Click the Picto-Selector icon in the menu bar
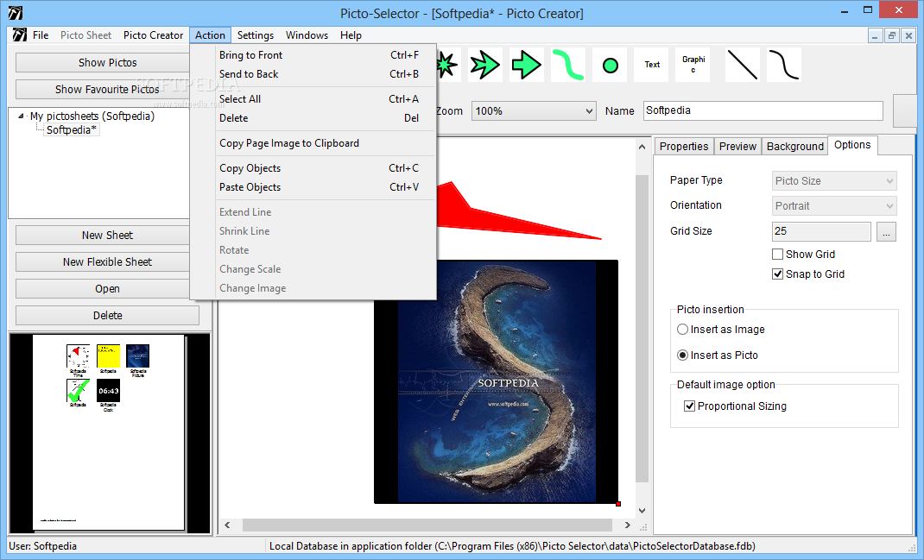Image resolution: width=924 pixels, height=560 pixels. pos(20,35)
